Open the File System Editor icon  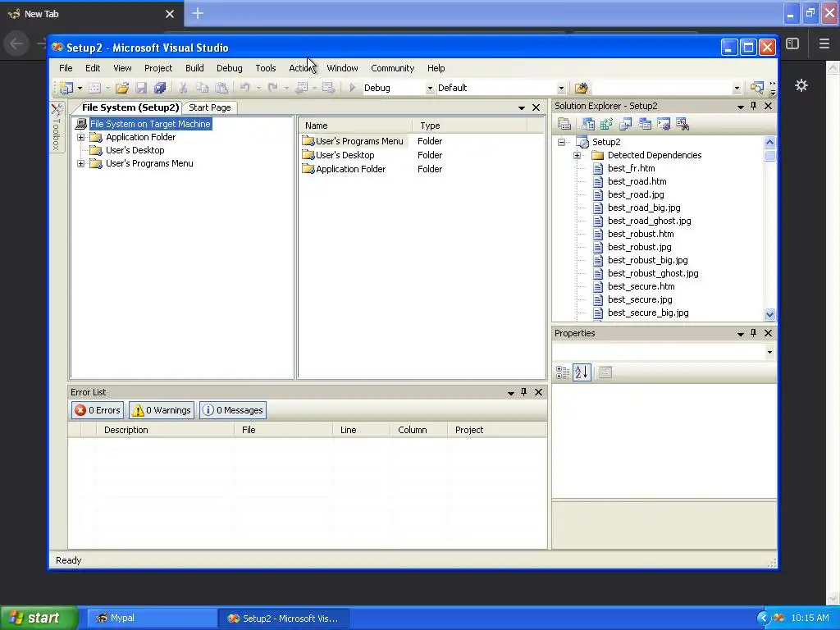click(588, 125)
